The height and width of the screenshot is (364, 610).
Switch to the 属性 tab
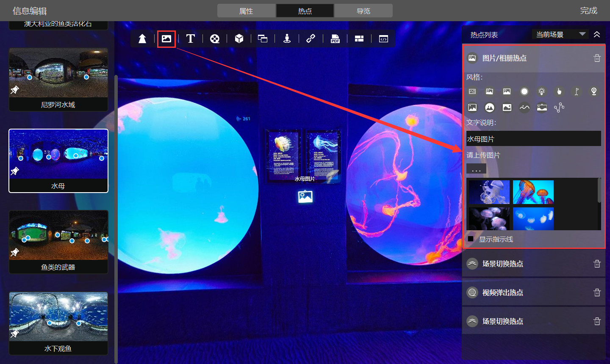tap(246, 11)
